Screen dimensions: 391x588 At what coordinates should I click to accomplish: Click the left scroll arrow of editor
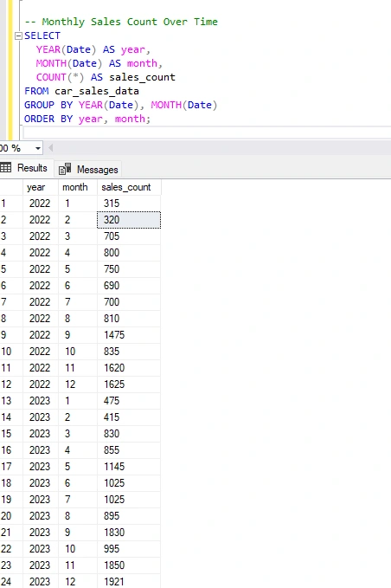(x=50, y=148)
